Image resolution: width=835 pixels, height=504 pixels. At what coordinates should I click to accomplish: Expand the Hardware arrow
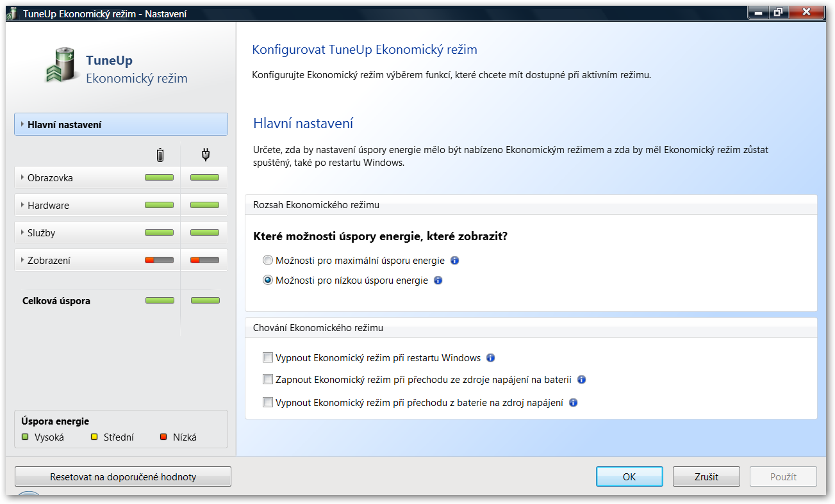click(22, 205)
